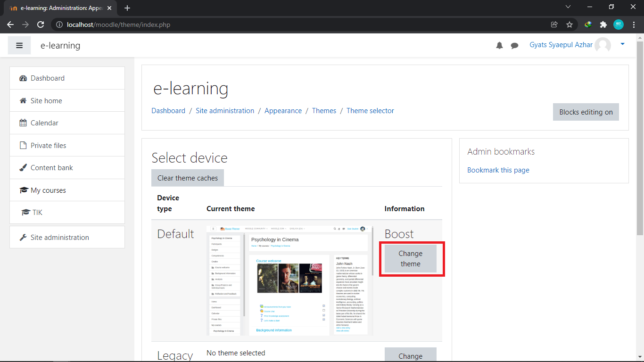Open the messages speech bubble icon
This screenshot has height=362, width=644.
point(514,45)
